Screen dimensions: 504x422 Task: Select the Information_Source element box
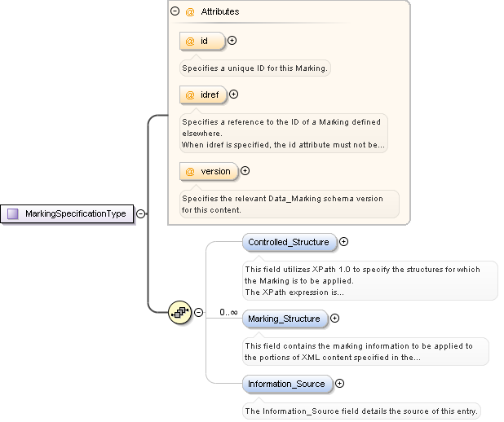(x=286, y=384)
